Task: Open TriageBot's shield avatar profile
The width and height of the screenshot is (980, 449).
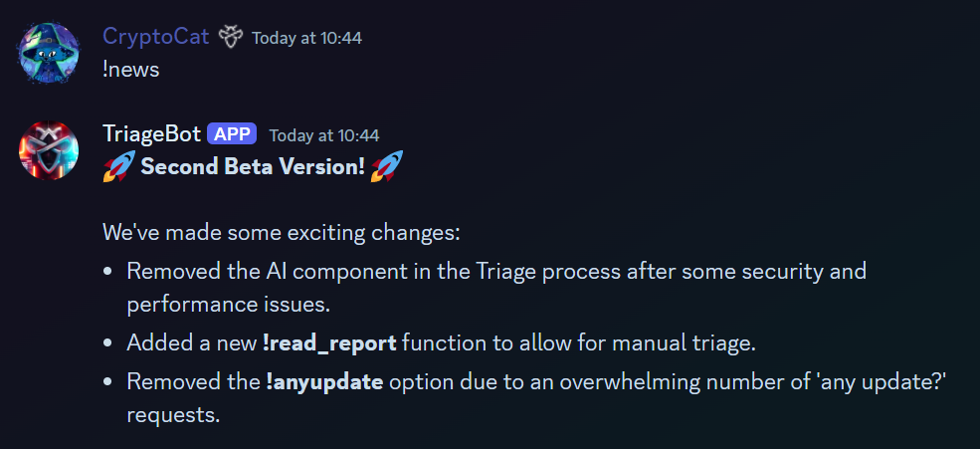Action: pyautogui.click(x=49, y=150)
